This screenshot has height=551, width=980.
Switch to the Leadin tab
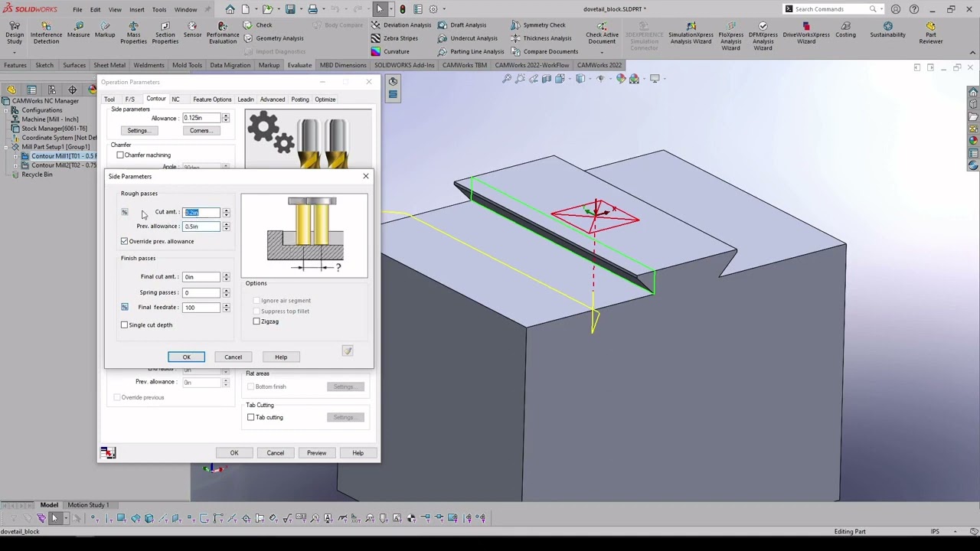(245, 99)
